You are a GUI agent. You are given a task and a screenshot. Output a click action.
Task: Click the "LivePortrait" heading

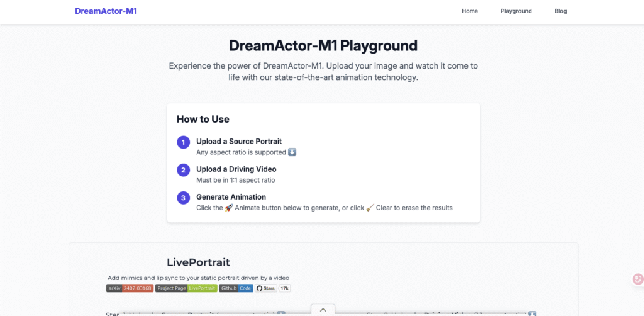tap(198, 262)
